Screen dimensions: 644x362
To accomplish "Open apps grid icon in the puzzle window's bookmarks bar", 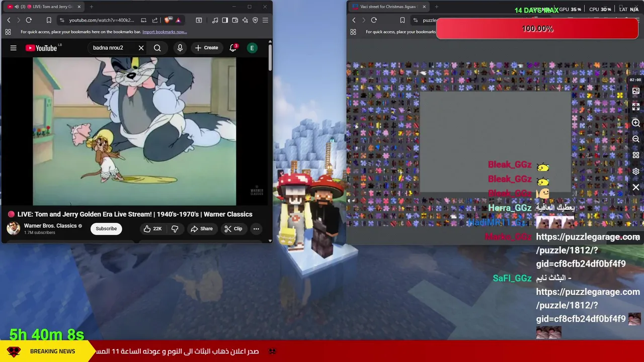I will (353, 32).
